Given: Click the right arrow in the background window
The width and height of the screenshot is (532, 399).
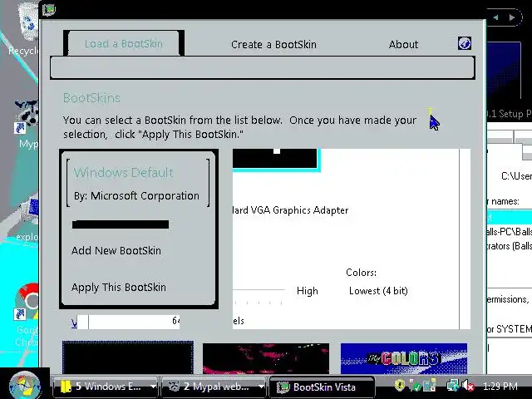Looking at the screenshot, I should coord(512,17).
